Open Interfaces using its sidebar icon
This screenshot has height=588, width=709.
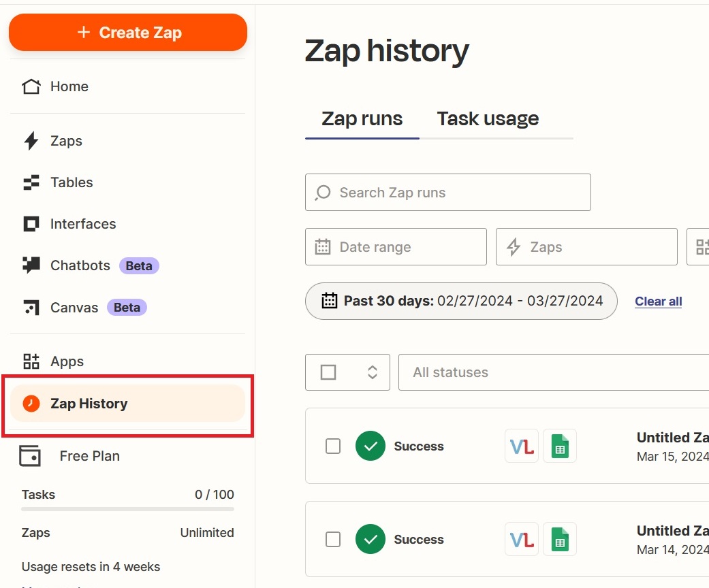[x=31, y=224]
